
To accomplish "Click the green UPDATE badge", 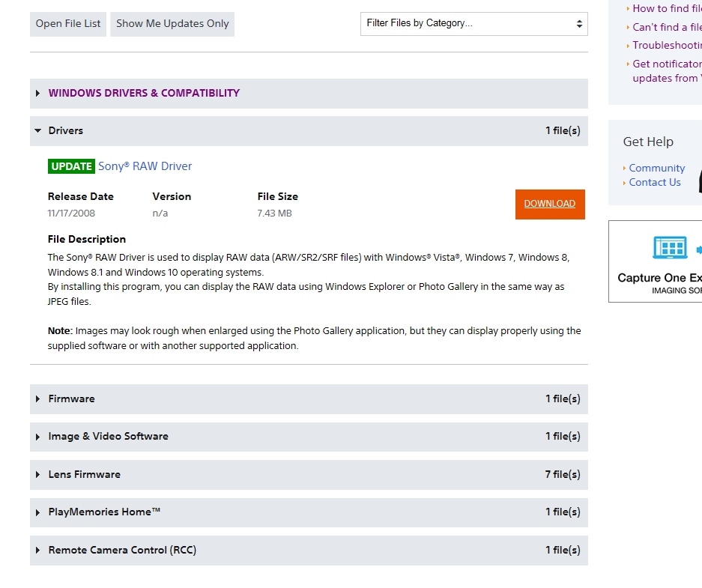I will (x=71, y=166).
